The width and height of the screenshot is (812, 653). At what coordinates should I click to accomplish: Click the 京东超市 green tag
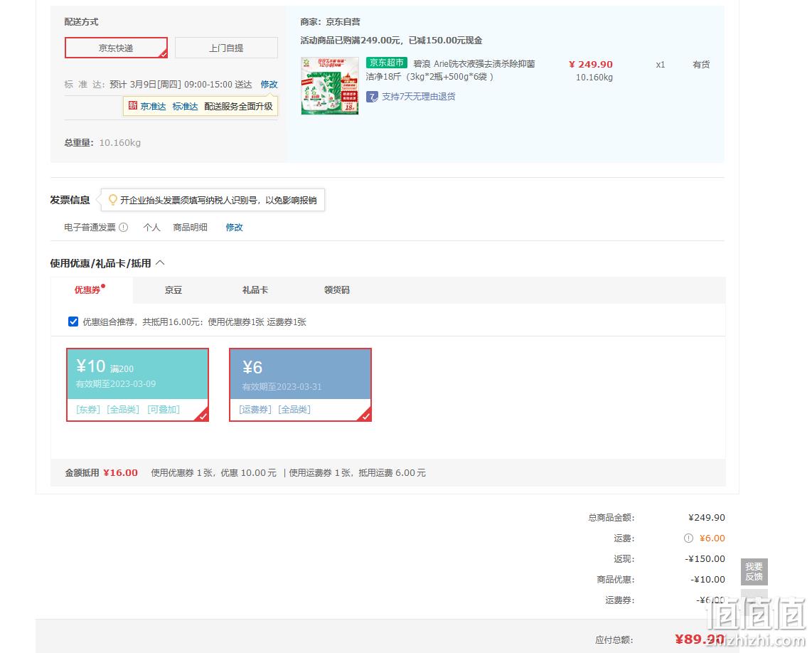[386, 63]
